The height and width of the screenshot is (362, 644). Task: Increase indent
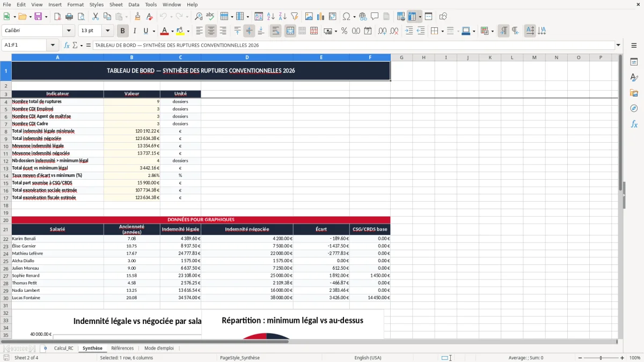[x=409, y=31]
